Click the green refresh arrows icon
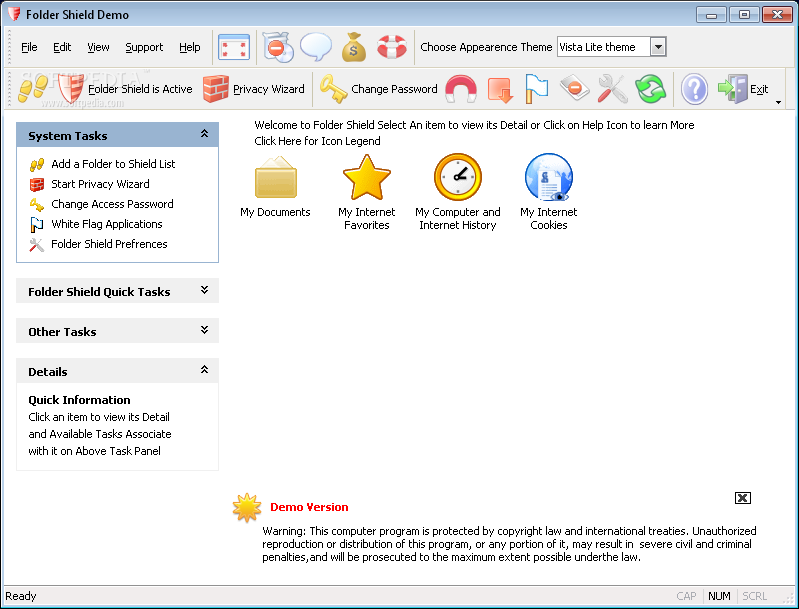Viewport: 799px width, 609px height. (x=650, y=89)
